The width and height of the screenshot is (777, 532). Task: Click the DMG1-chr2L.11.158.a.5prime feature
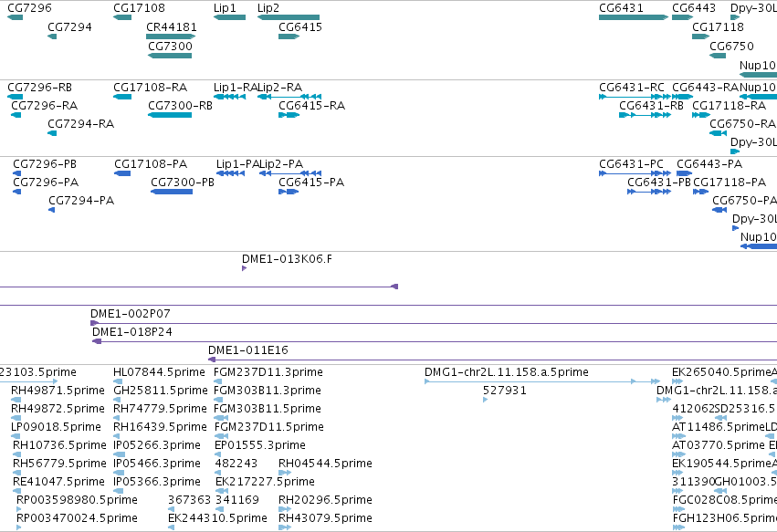coord(542,381)
